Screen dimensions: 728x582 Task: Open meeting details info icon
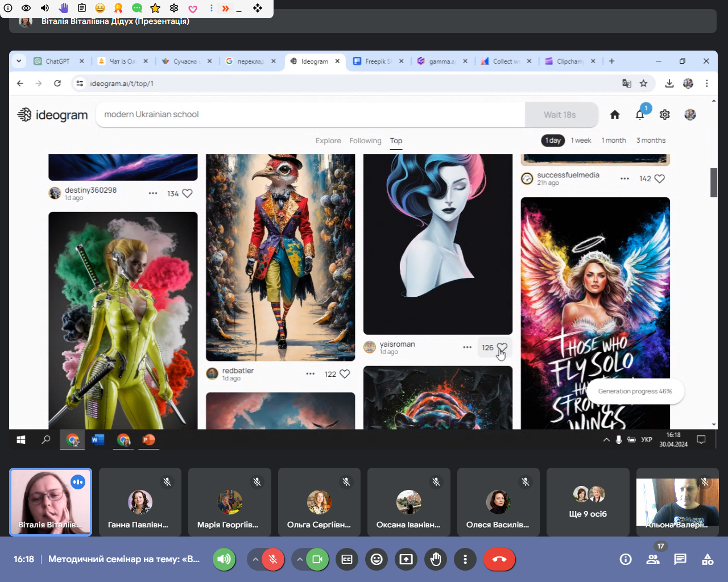coord(626,559)
